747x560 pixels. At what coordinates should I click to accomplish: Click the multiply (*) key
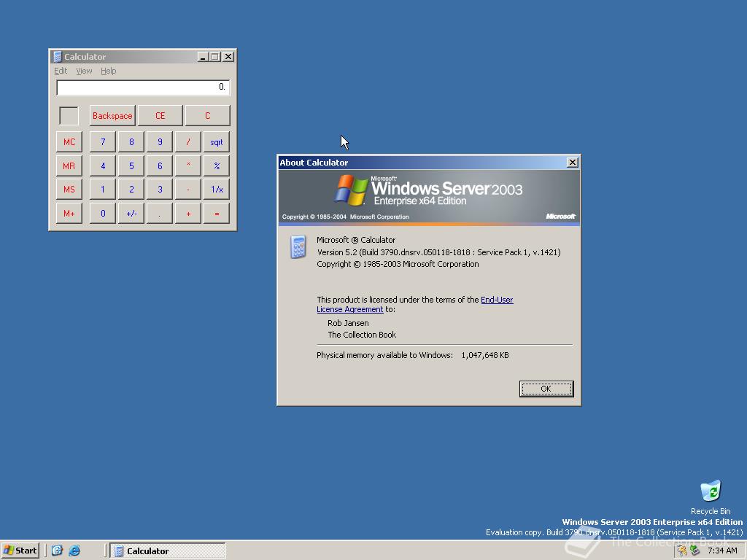pyautogui.click(x=188, y=166)
